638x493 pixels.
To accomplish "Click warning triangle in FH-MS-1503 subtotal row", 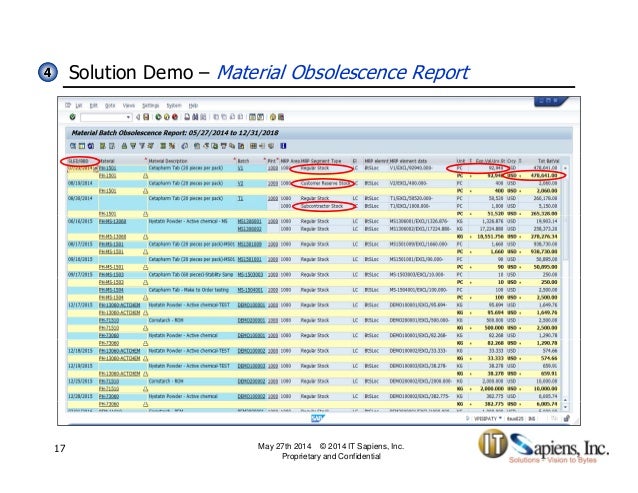I will tap(145, 282).
